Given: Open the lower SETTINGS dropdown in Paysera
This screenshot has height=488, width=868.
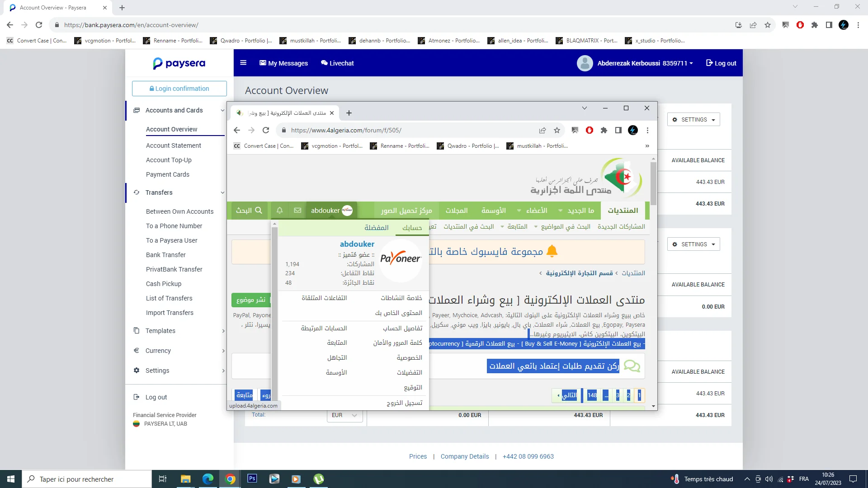Looking at the screenshot, I should coord(693,244).
